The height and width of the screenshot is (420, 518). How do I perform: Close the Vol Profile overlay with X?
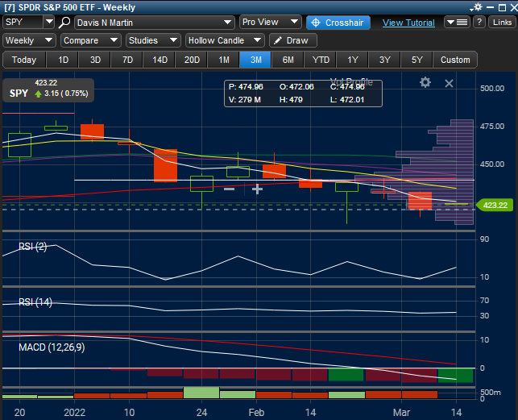pos(449,83)
